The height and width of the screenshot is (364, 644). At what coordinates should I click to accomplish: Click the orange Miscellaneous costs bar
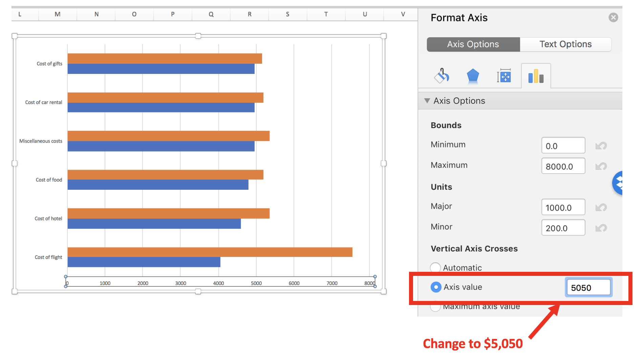pos(169,136)
